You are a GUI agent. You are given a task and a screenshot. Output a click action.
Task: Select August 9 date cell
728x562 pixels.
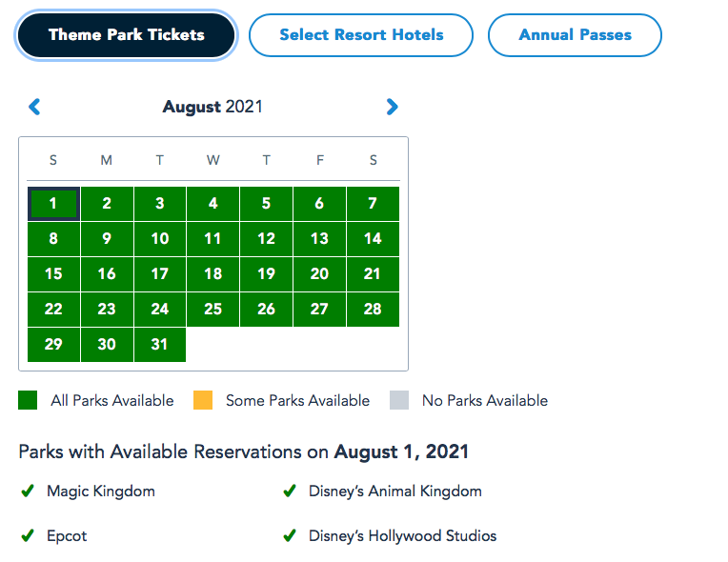click(107, 238)
